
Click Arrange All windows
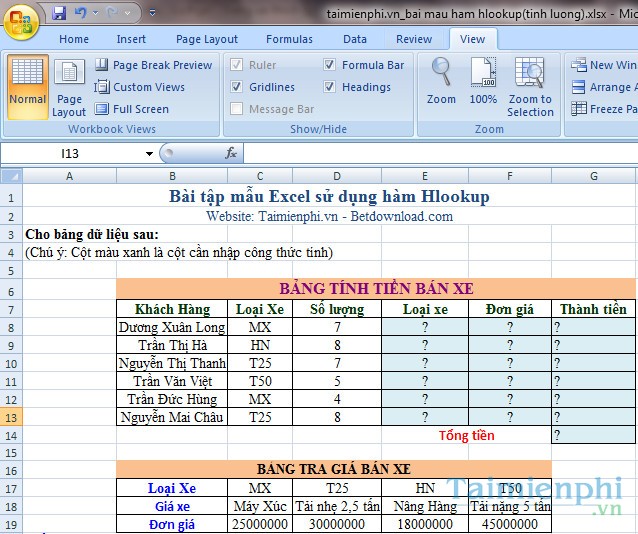pyautogui.click(x=604, y=87)
